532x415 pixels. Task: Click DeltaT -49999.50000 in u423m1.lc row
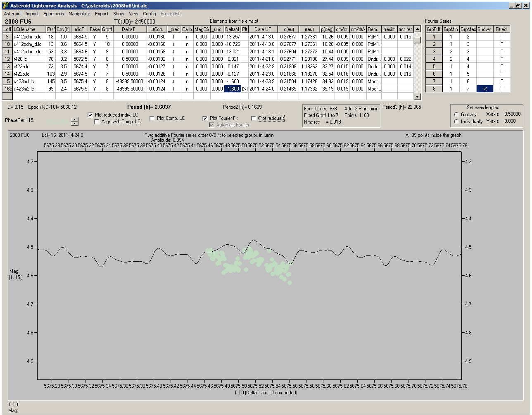pyautogui.click(x=130, y=81)
